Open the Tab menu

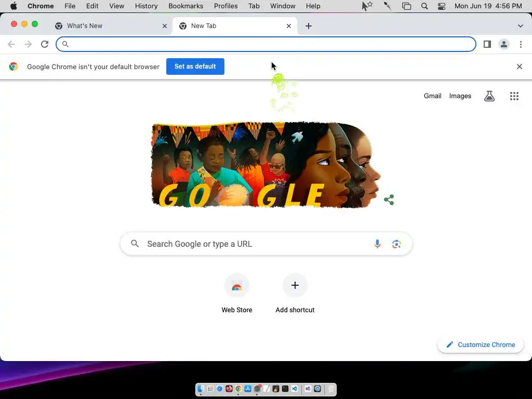click(254, 6)
